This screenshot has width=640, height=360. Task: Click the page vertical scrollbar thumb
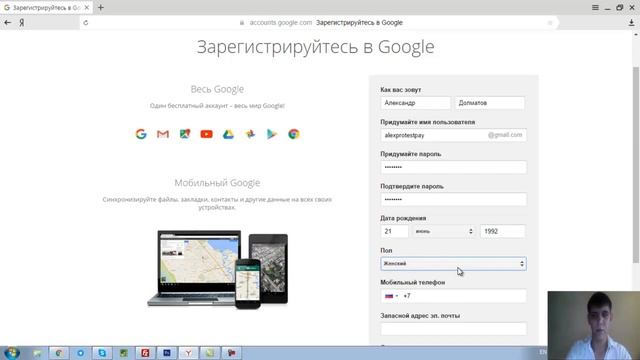click(x=636, y=165)
